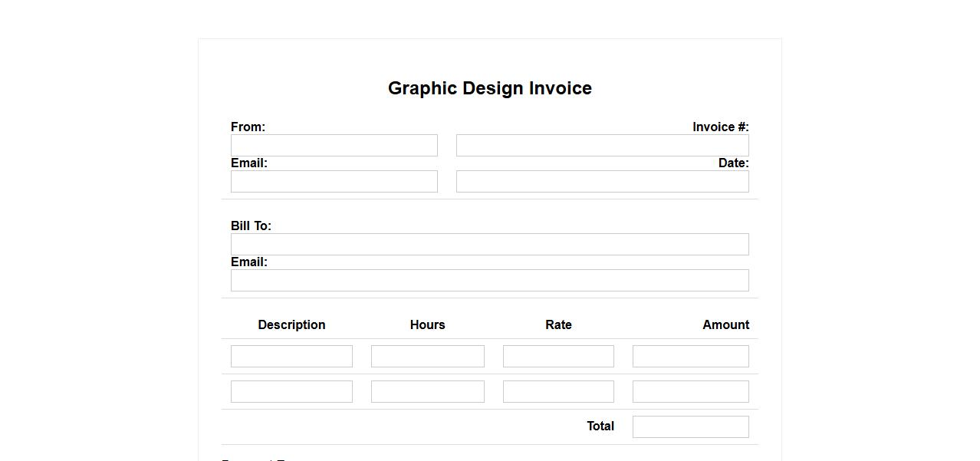Image resolution: width=980 pixels, height=461 pixels.
Task: Click the Hours column header
Action: pyautogui.click(x=427, y=324)
